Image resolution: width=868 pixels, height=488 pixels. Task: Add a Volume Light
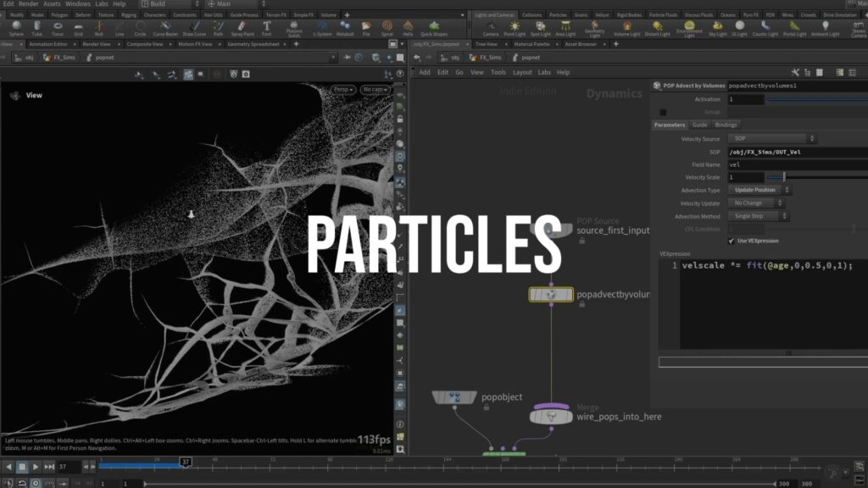(x=626, y=28)
